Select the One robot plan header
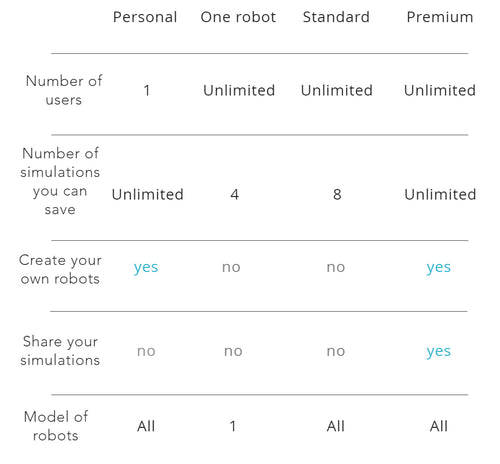 coord(238,17)
